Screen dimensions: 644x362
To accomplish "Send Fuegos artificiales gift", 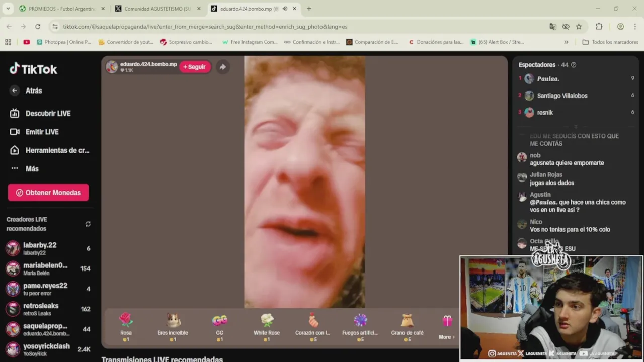I will click(x=360, y=327).
